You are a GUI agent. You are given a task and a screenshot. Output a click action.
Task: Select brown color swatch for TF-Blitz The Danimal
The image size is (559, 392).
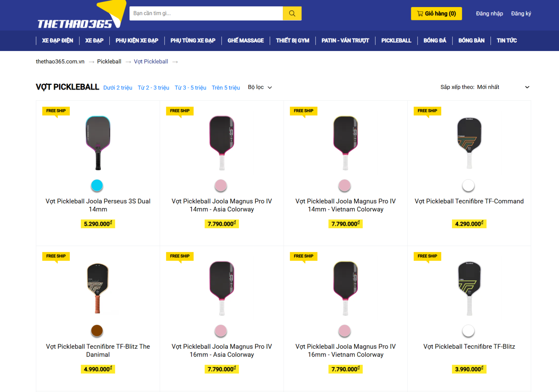coord(97,331)
